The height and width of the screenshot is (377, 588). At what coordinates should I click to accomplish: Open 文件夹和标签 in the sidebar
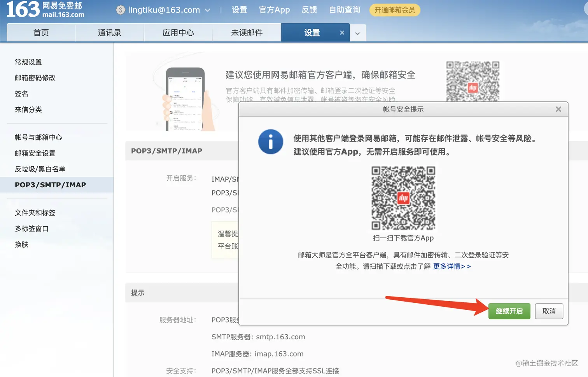pos(35,213)
